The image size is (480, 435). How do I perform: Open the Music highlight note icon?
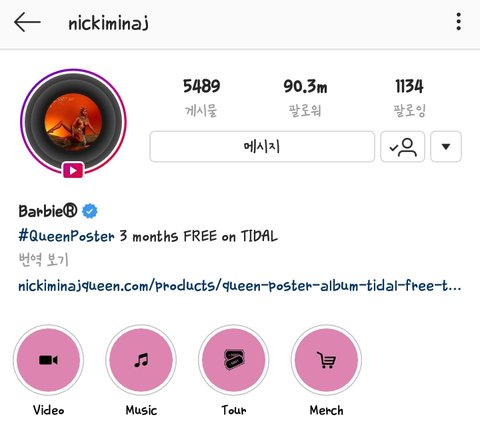141,360
